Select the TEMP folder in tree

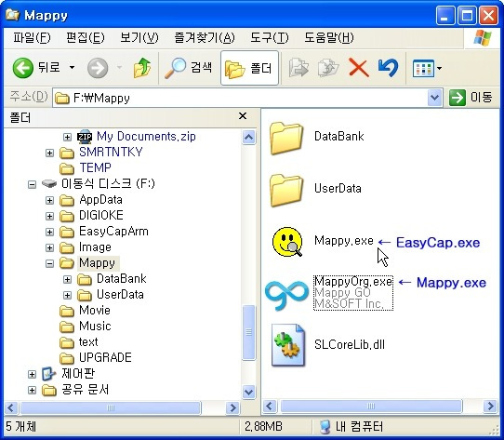95,167
